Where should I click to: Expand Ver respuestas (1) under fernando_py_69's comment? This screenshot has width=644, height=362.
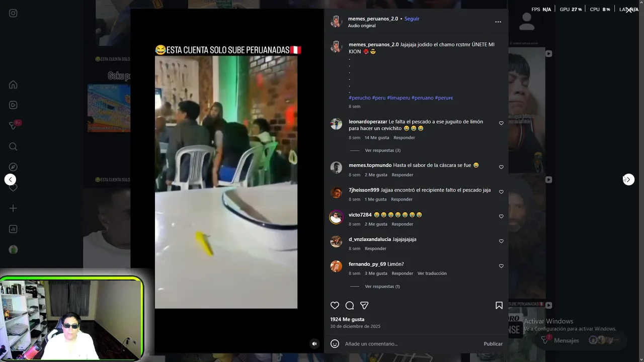382,287
